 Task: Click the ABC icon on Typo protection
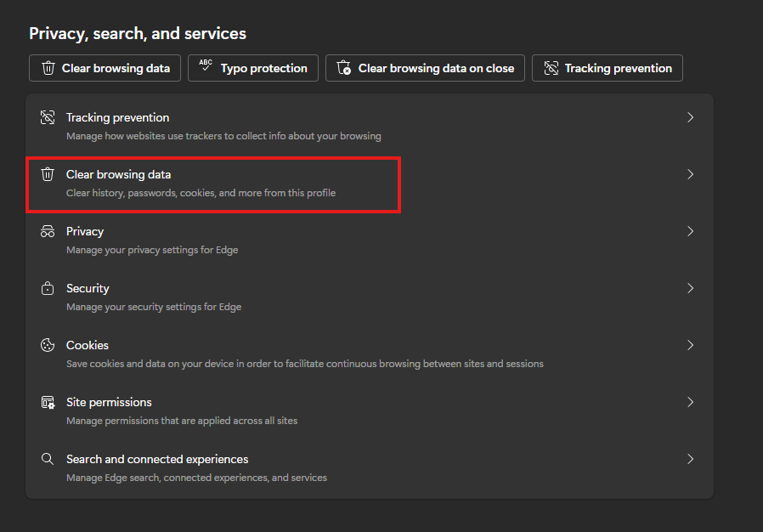tap(206, 67)
